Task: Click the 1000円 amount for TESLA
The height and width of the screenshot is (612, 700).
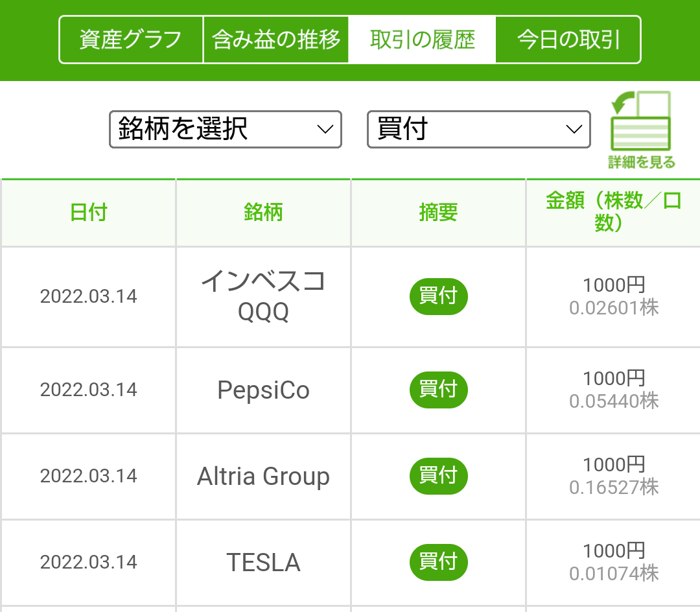Action: (x=614, y=552)
